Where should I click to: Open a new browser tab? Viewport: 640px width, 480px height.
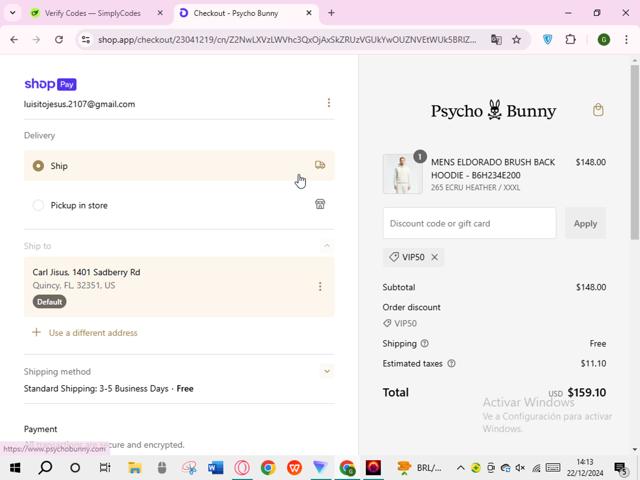point(331,13)
